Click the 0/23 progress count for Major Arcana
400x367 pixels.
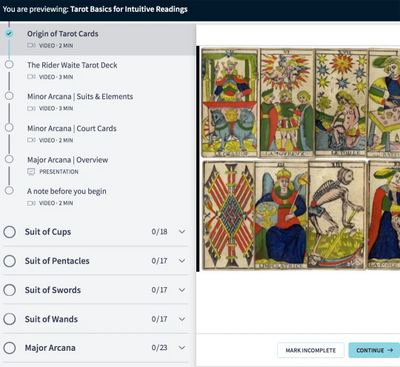click(x=159, y=348)
